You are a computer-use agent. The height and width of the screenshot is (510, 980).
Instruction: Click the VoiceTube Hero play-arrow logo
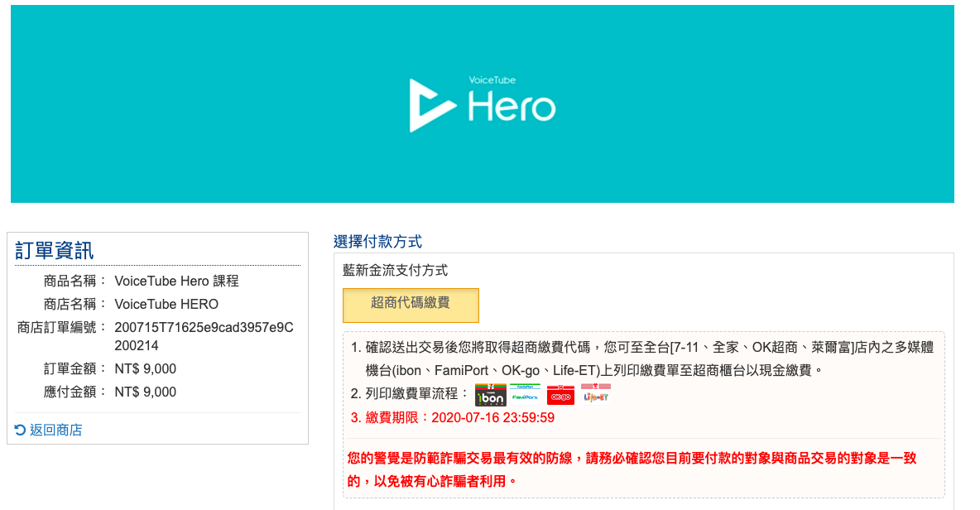tap(431, 105)
